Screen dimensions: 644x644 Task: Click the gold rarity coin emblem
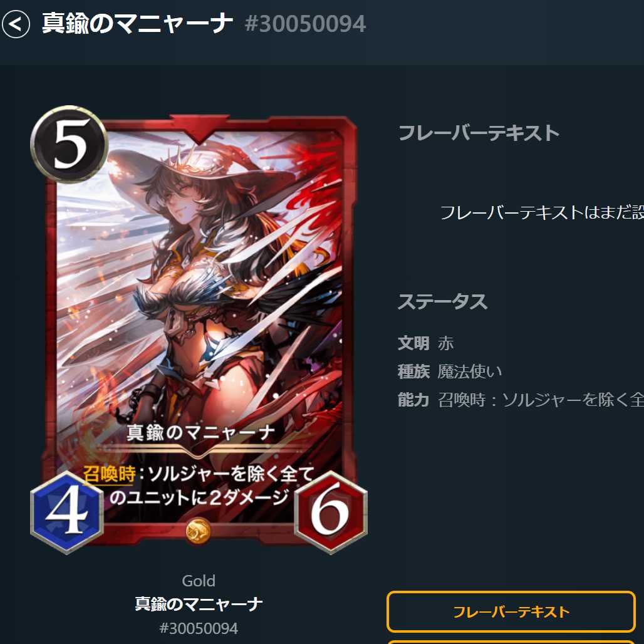198,531
